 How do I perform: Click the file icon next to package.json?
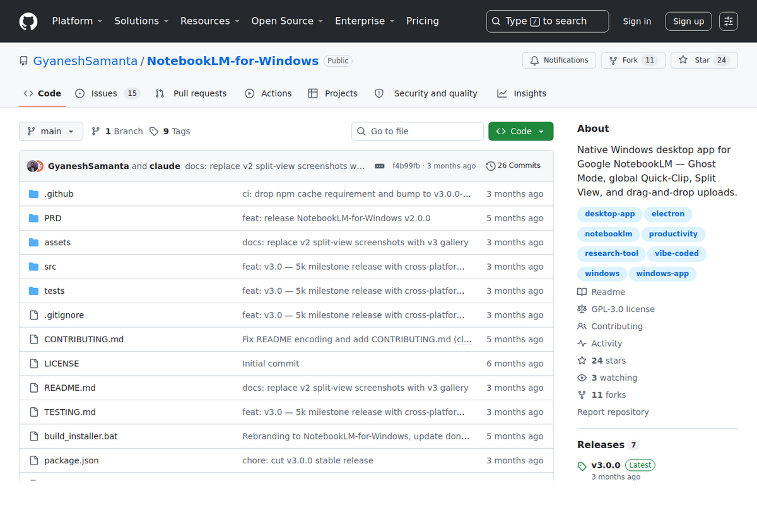coord(34,461)
